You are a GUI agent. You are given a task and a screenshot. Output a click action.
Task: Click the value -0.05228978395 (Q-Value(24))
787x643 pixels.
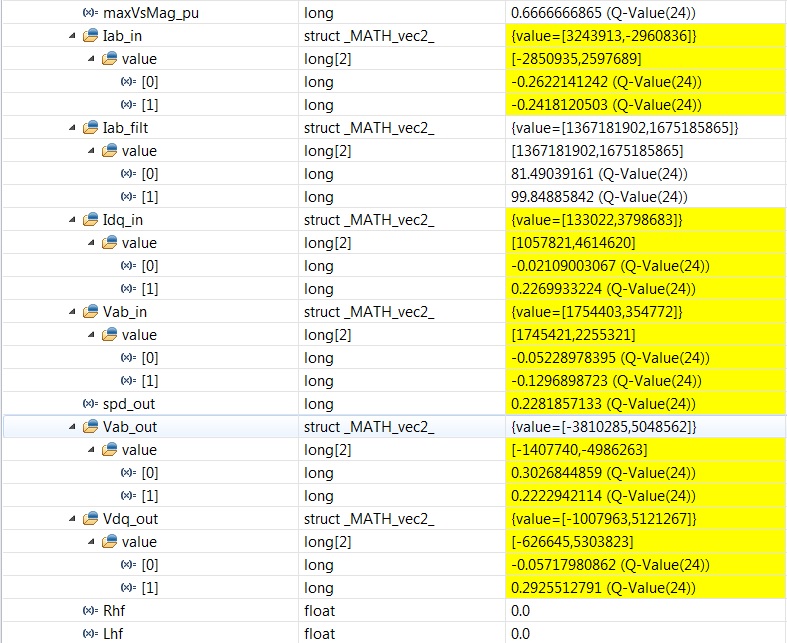(610, 358)
